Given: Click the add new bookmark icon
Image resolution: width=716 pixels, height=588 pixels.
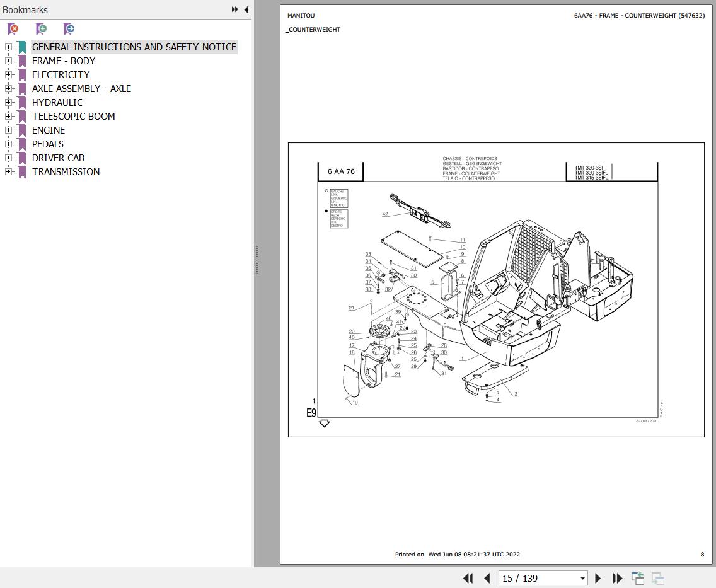Looking at the screenshot, I should click(40, 29).
